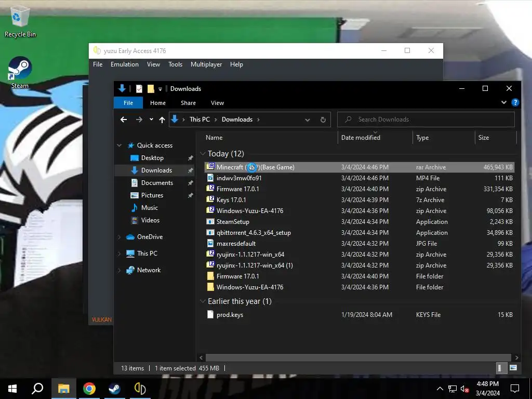
Task: Select the Windows-Yuzu-EA-4176 folder icon
Action: 210,287
